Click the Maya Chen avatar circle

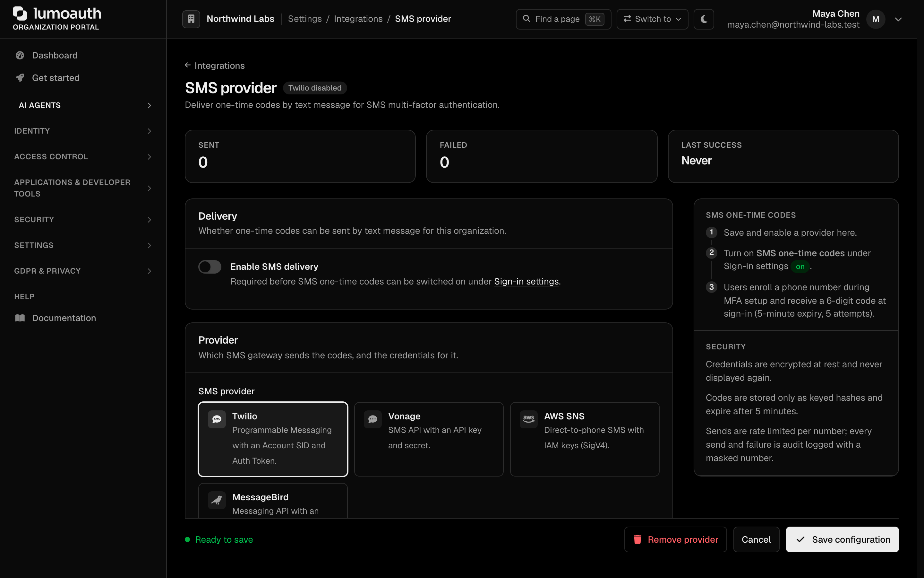(876, 19)
